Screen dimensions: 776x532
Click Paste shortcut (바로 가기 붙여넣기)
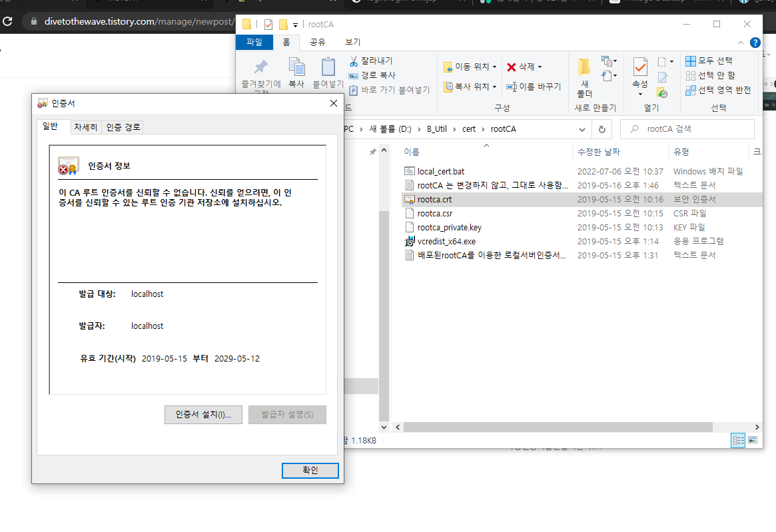(390, 90)
